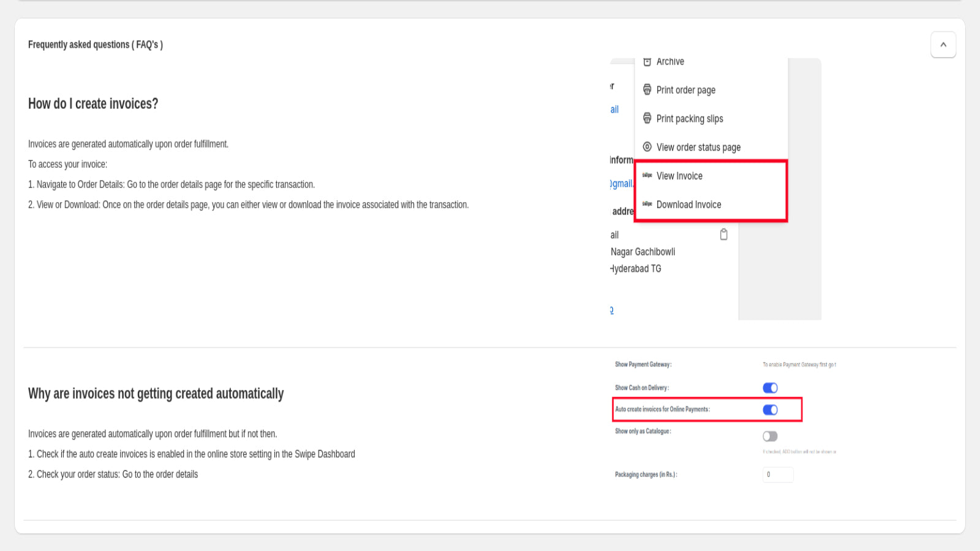Choose View Invoice from the menu
980x551 pixels.
pyautogui.click(x=679, y=176)
